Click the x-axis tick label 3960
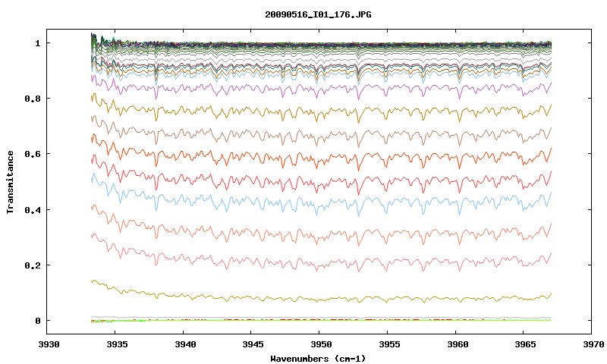Viewport: 607px width, 364px height. click(x=458, y=344)
